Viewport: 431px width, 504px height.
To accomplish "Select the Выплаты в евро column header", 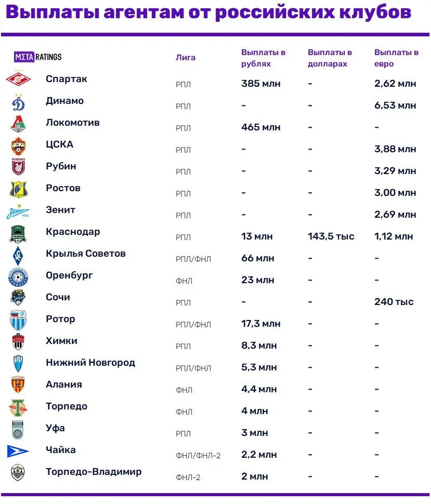I will tap(396, 58).
